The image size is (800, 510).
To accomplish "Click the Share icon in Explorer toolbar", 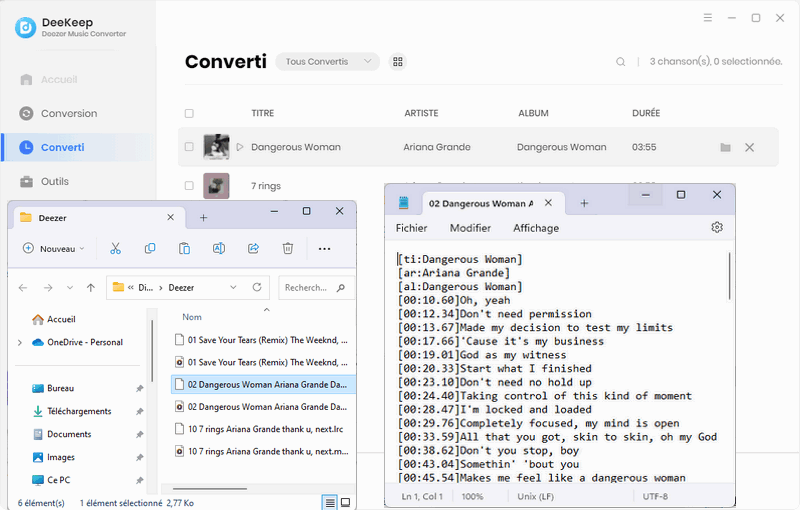I will 253,248.
